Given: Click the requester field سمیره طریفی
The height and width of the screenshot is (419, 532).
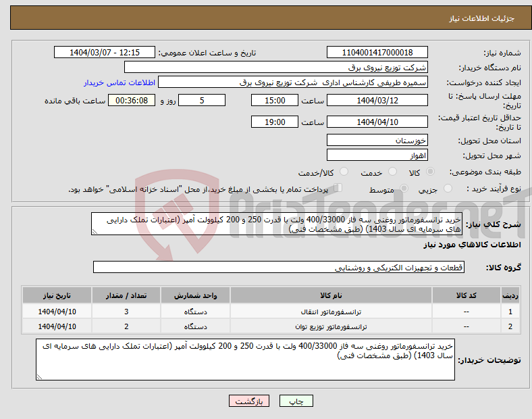Looking at the screenshot, I should (293, 82).
